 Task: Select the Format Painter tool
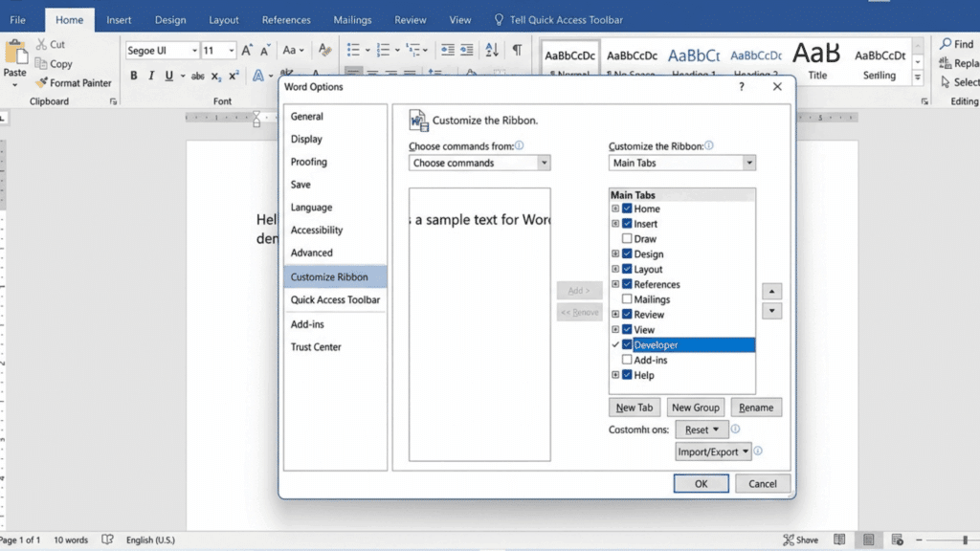click(x=74, y=83)
